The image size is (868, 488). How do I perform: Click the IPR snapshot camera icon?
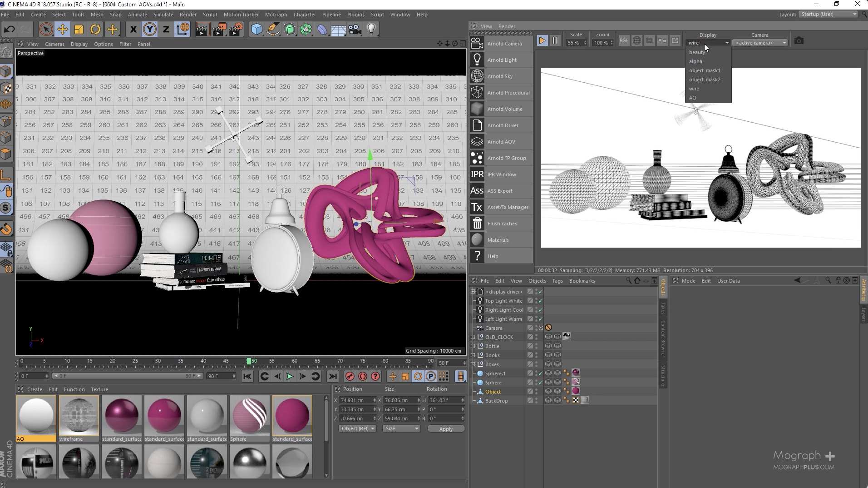[799, 41]
